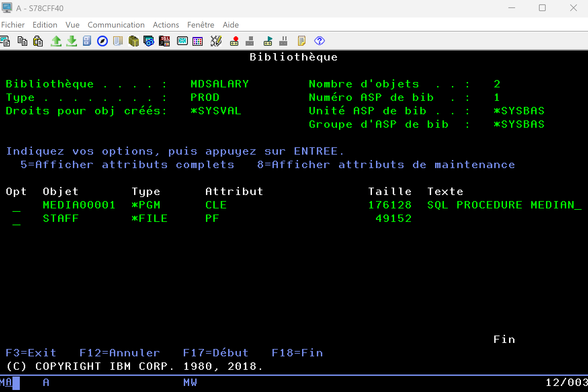Click the Paste clipboard icon
The width and height of the screenshot is (588, 392).
click(38, 41)
